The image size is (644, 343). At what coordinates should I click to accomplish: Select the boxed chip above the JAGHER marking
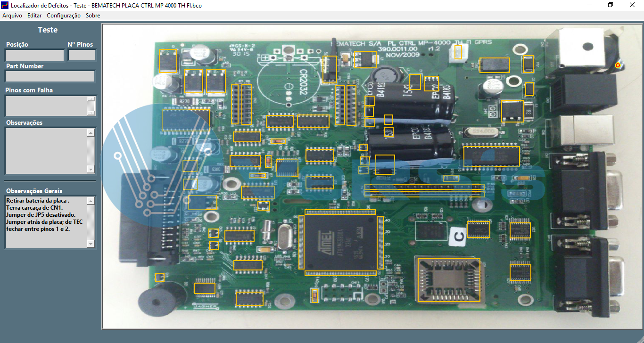click(x=205, y=288)
